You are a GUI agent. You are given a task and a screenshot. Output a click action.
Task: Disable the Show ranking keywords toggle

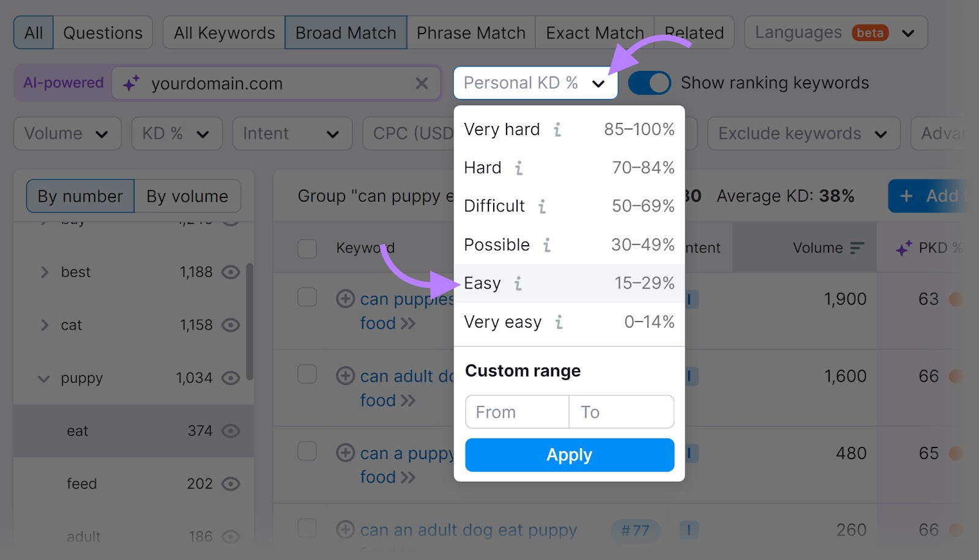(x=649, y=83)
